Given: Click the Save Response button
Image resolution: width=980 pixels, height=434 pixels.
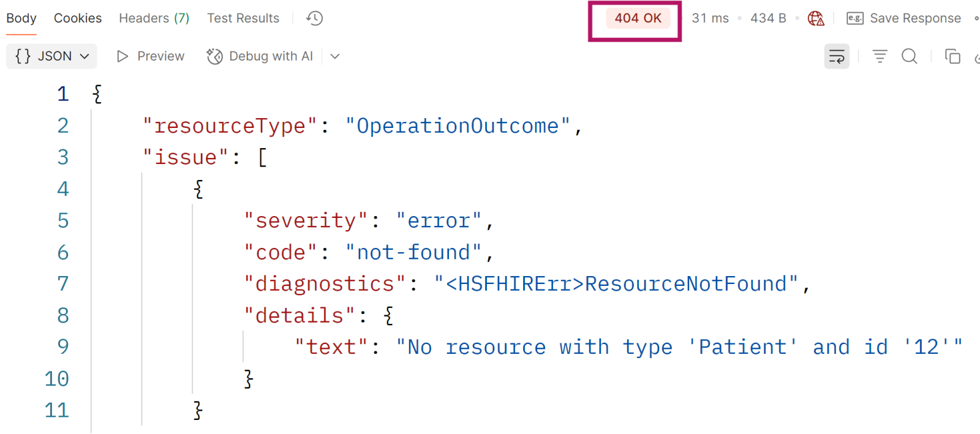Looking at the screenshot, I should point(915,18).
